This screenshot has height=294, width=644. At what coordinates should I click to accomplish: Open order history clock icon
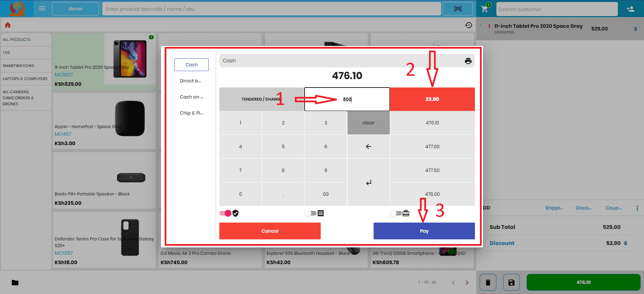click(469, 25)
